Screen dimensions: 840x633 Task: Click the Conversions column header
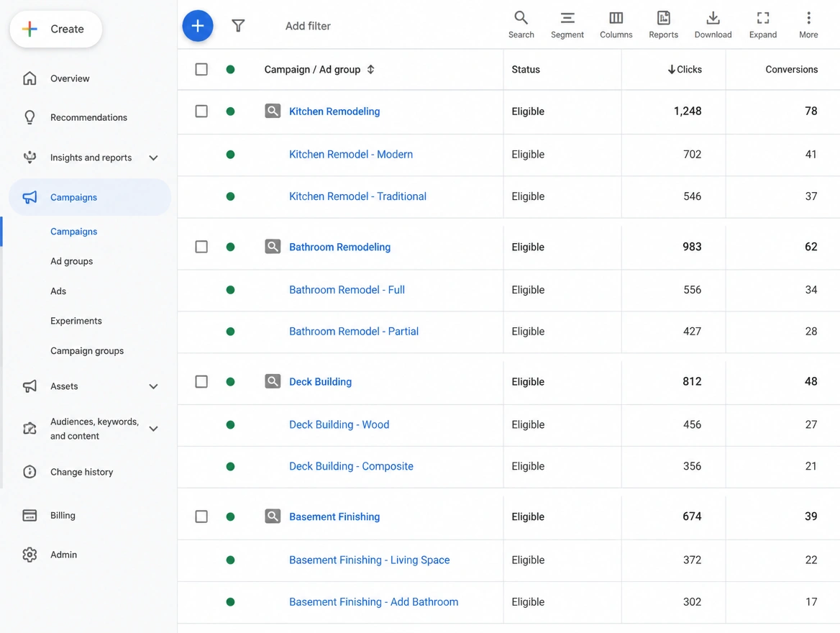(x=791, y=69)
